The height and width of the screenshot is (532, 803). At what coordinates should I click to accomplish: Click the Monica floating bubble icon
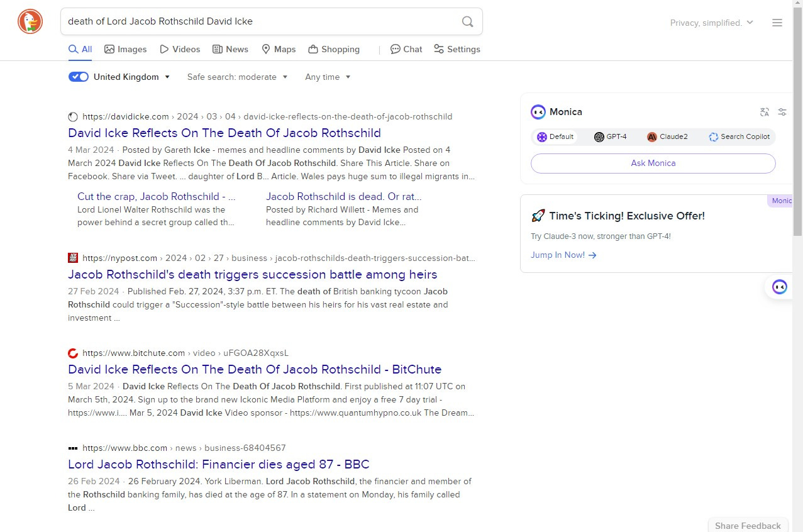tap(780, 287)
